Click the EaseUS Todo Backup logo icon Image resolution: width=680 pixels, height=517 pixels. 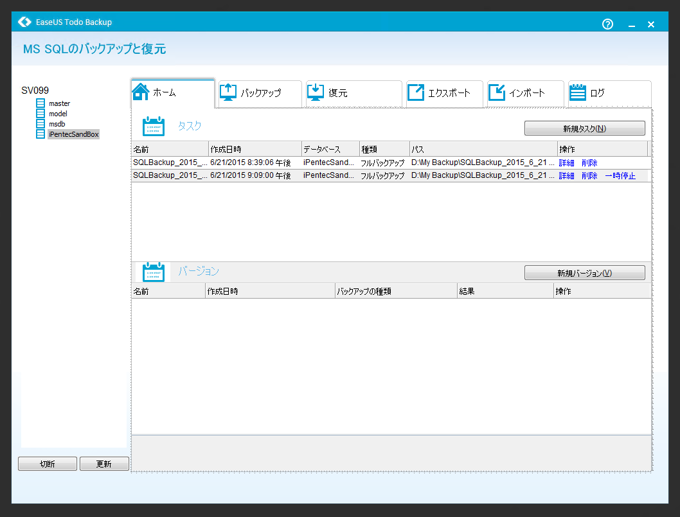[x=25, y=22]
